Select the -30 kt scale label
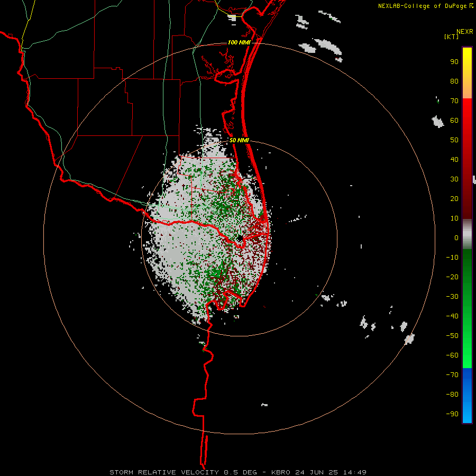The image size is (476, 476). click(x=452, y=297)
